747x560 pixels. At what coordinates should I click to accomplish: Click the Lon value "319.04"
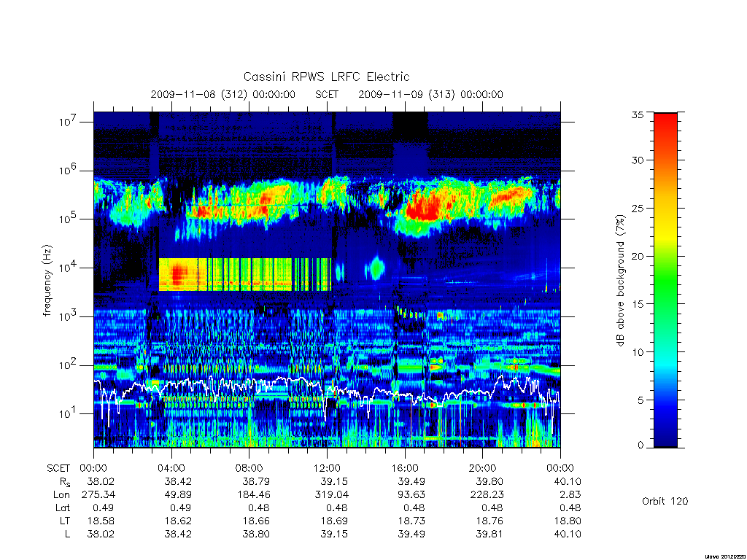331,495
